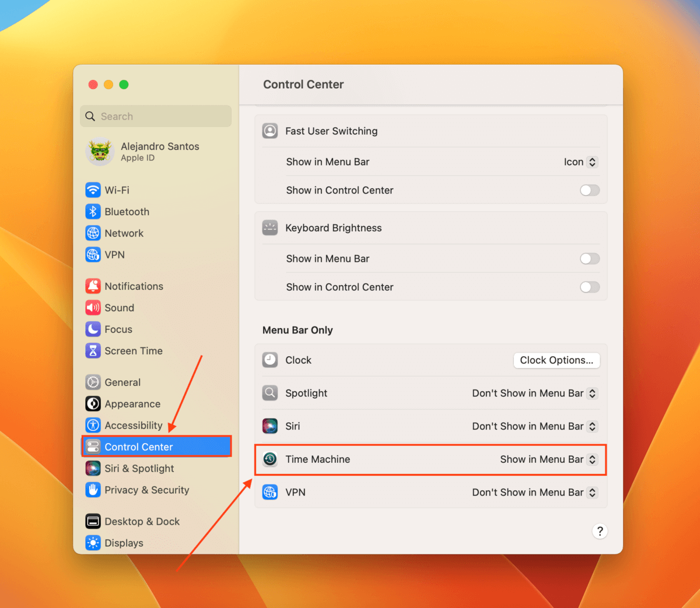Change Fast User Switching Icon dropdown
This screenshot has height=608, width=700.
tap(580, 162)
